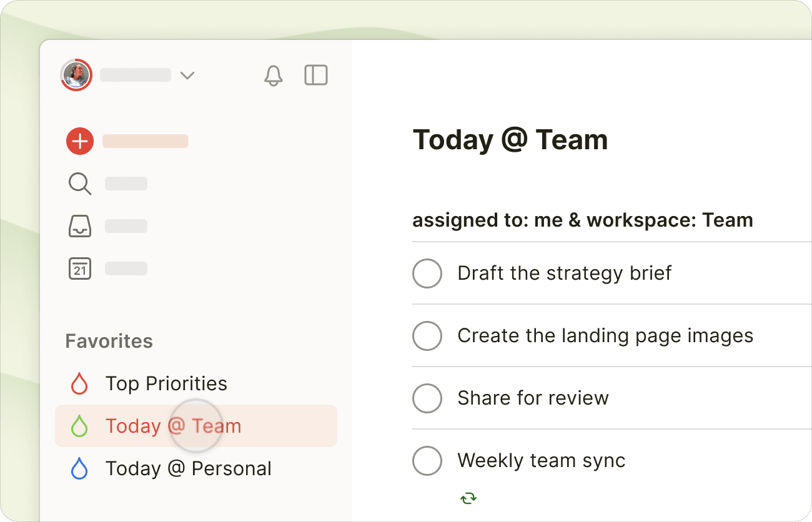Click the red plus add-task icon

(80, 142)
